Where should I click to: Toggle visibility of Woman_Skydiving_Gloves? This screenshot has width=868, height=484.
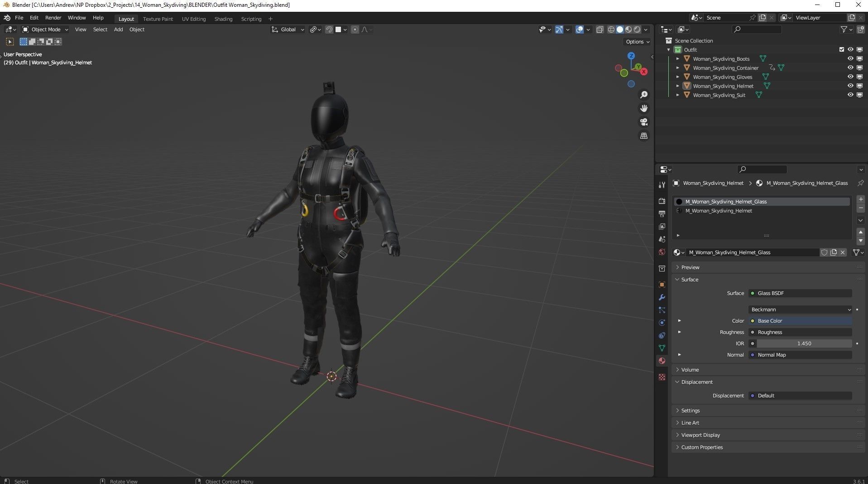851,77
